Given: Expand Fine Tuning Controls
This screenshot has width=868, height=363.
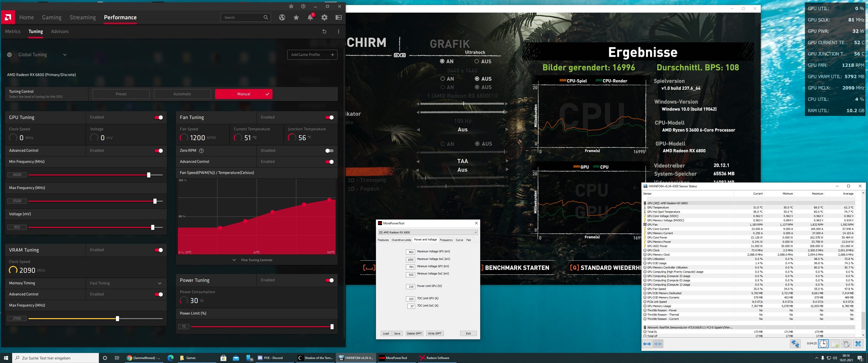Looking at the screenshot, I should [253, 260].
